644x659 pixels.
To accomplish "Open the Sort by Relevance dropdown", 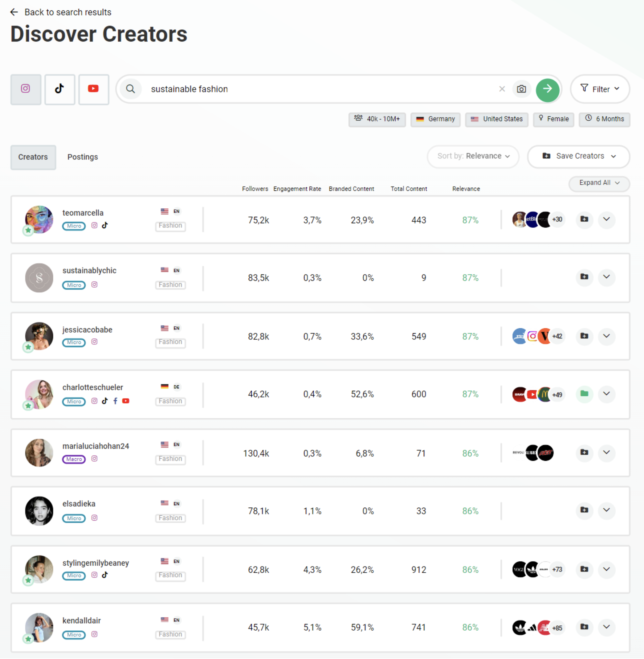I will tap(472, 156).
